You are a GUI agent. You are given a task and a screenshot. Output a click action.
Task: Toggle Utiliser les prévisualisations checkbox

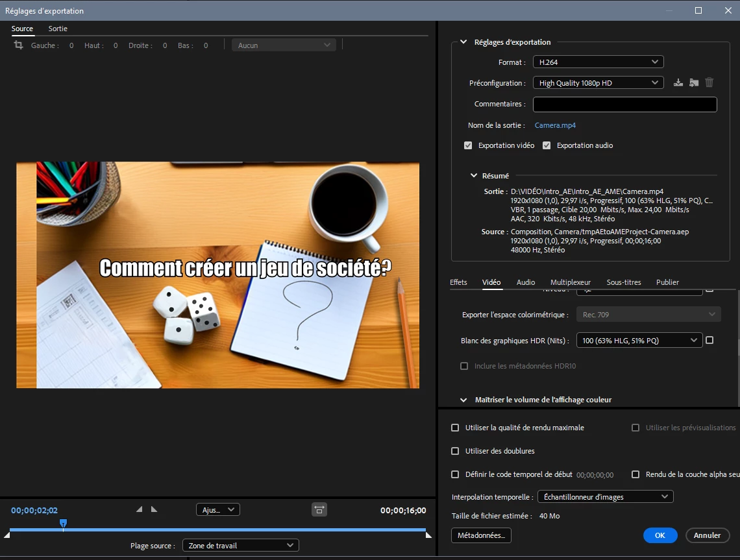[x=635, y=428]
